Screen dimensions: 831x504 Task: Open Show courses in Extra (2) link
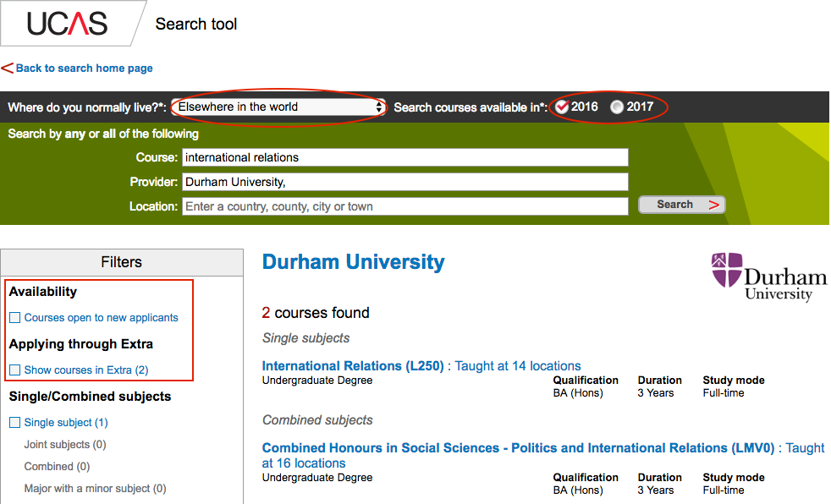coord(86,370)
